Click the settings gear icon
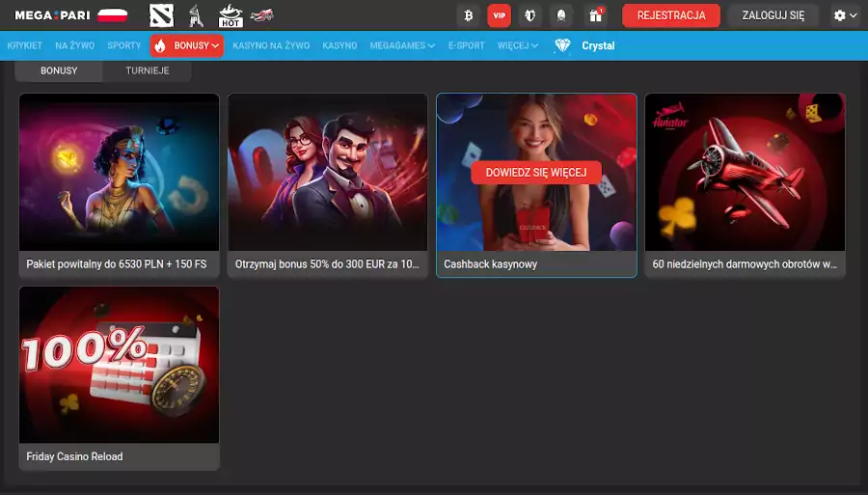 coord(840,15)
